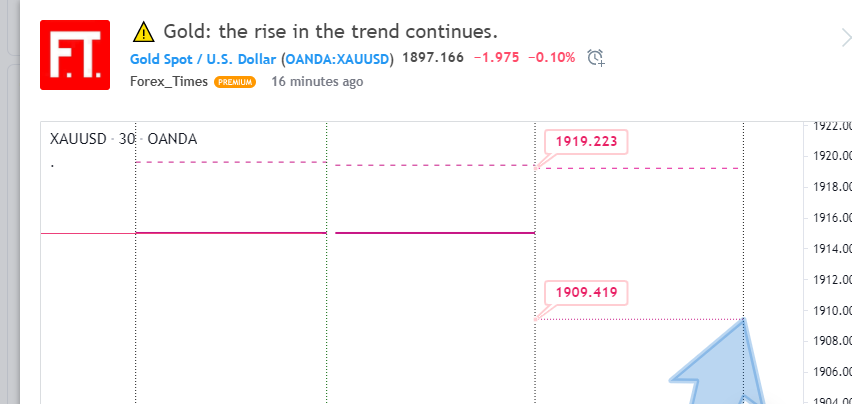
Task: Click the 1914.00 mark on the price axis
Action: 832,249
